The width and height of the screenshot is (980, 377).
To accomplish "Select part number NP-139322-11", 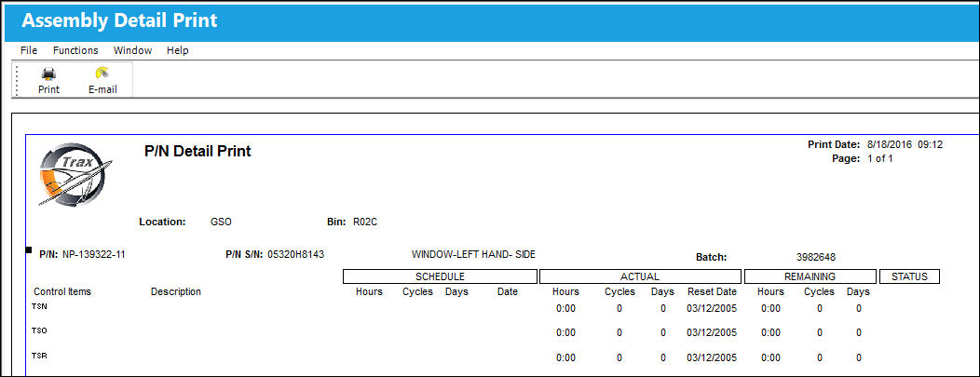I will point(94,255).
